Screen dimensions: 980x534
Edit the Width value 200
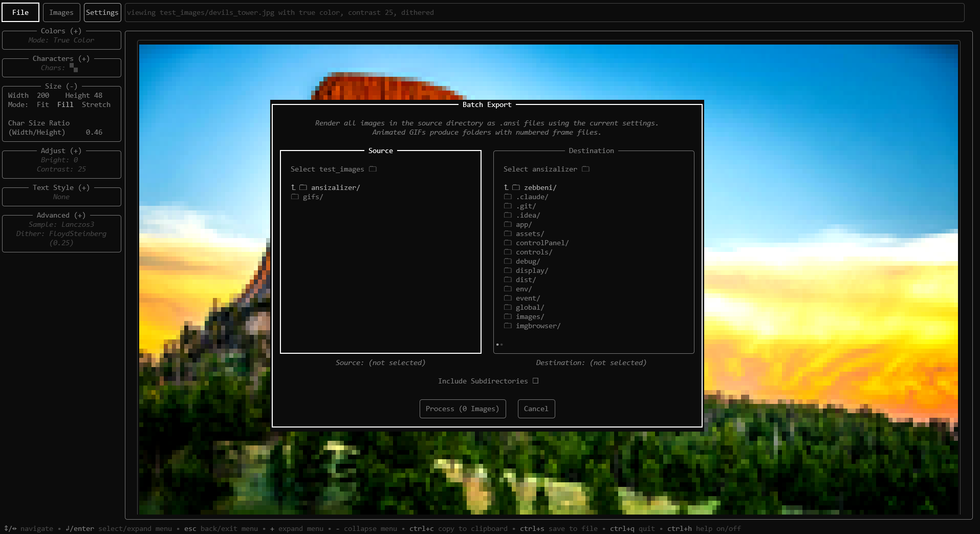(x=43, y=95)
